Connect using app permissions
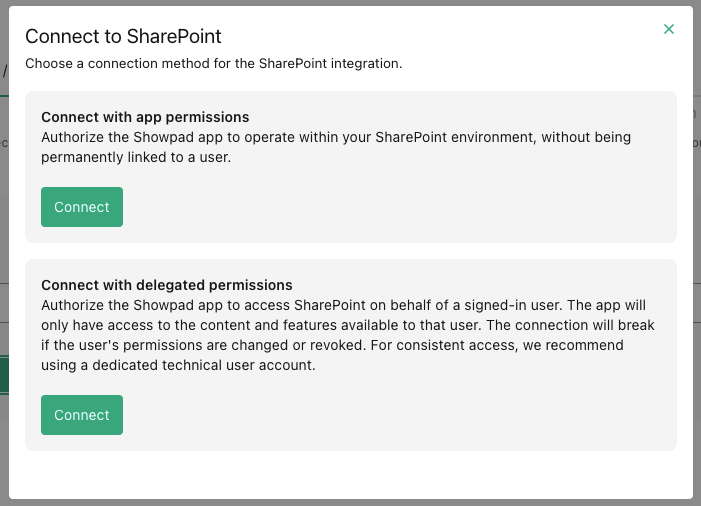701x506 pixels. point(82,207)
